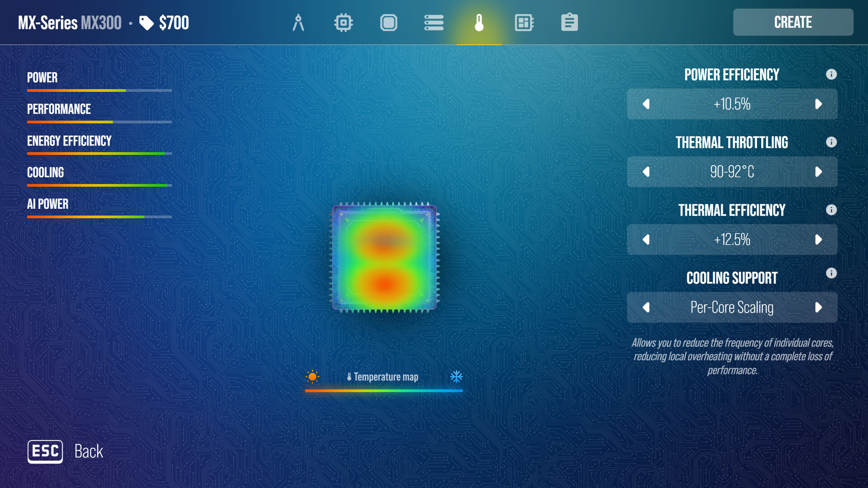This screenshot has height=488, width=868.
Task: Open the specifications list icon
Action: [x=434, y=22]
